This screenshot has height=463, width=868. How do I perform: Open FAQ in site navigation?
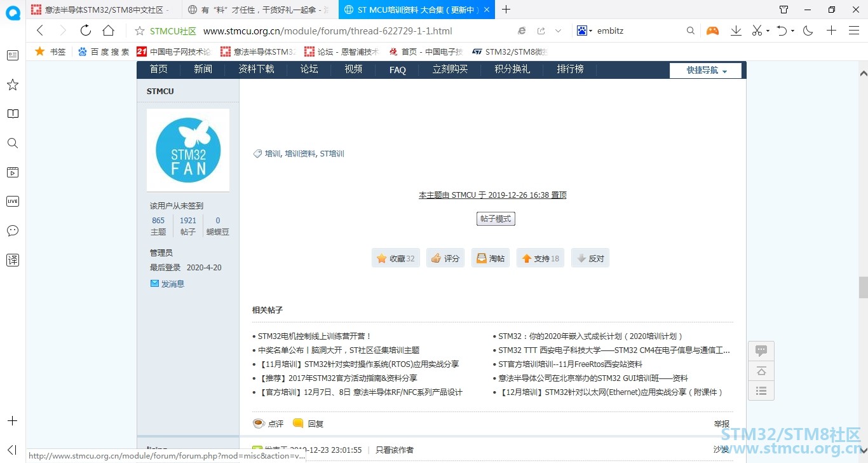click(x=398, y=70)
